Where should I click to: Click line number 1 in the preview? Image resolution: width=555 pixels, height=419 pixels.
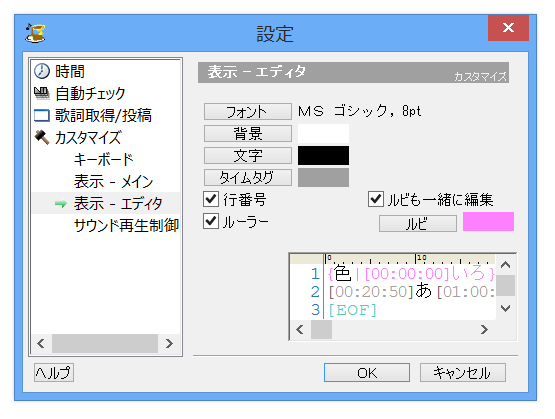pos(315,274)
